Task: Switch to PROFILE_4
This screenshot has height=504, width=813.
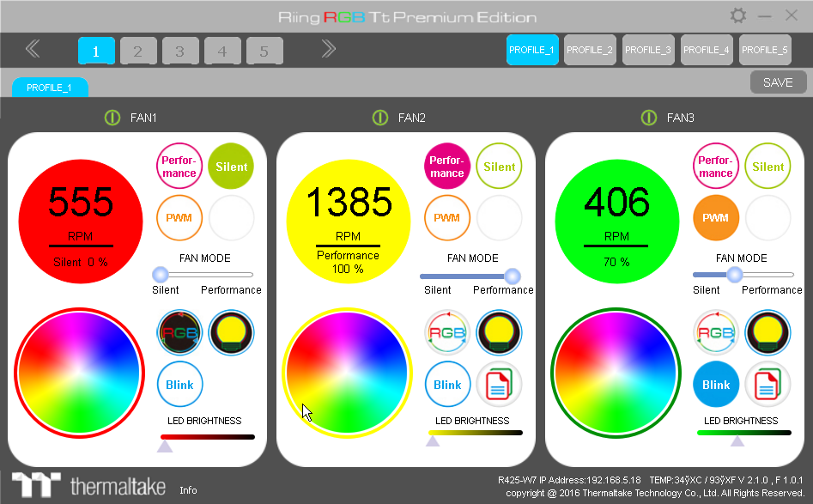Action: pyautogui.click(x=707, y=50)
